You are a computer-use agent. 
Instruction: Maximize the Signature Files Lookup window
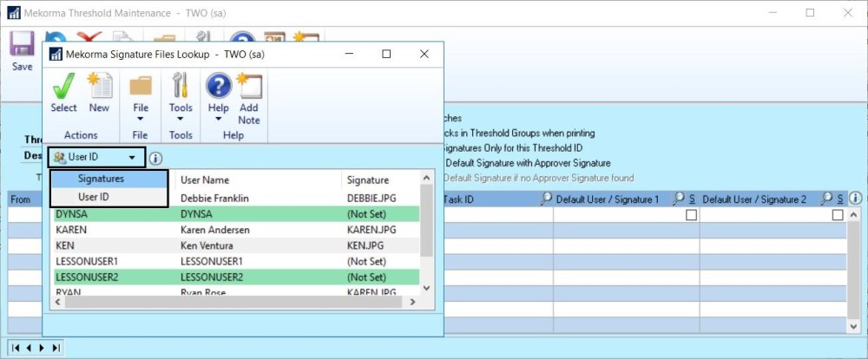[386, 54]
